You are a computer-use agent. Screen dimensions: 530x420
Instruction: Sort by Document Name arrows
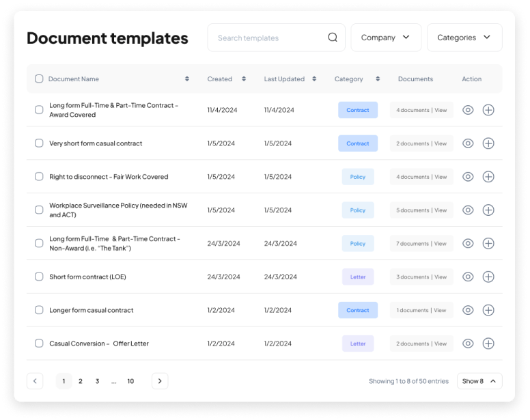(187, 79)
